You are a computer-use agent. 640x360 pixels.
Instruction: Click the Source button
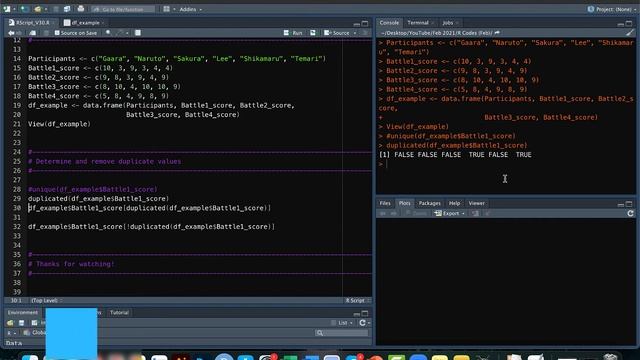tap(337, 33)
